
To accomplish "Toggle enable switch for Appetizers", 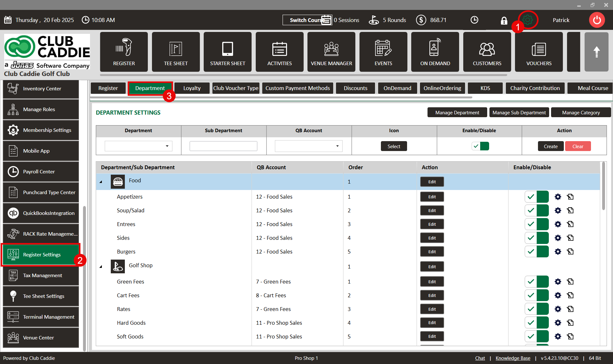I will [x=536, y=197].
